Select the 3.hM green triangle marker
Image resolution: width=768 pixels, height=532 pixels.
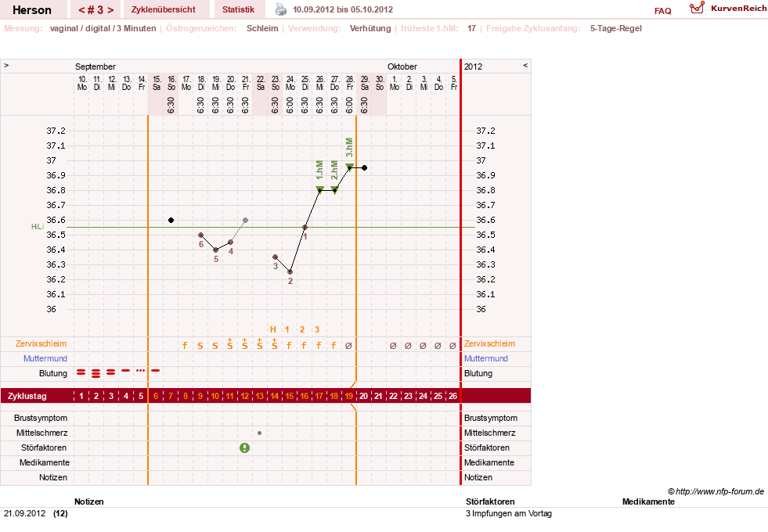click(x=349, y=167)
